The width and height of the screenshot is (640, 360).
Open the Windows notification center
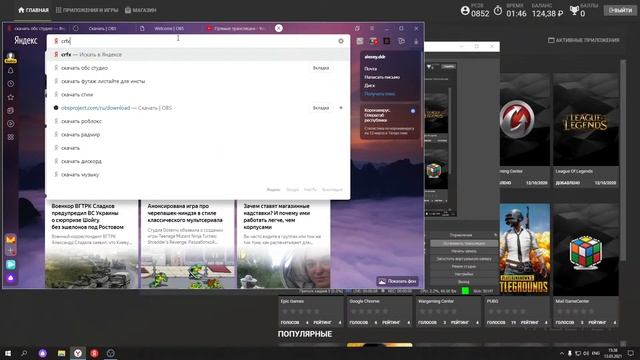tap(631, 353)
